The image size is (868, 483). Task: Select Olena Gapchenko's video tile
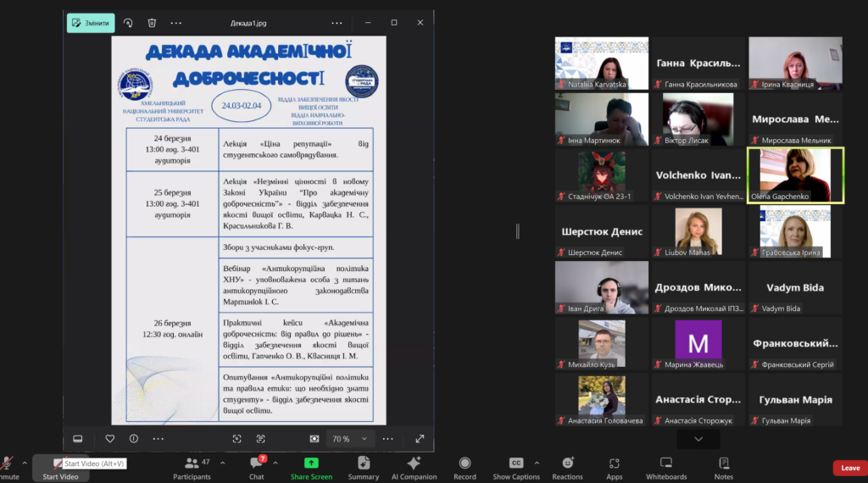pos(795,175)
